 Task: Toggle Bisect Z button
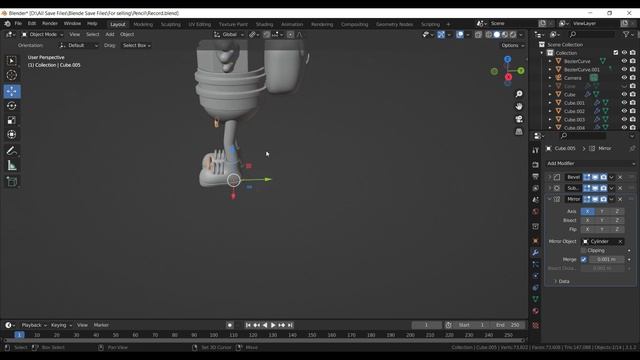tap(617, 220)
